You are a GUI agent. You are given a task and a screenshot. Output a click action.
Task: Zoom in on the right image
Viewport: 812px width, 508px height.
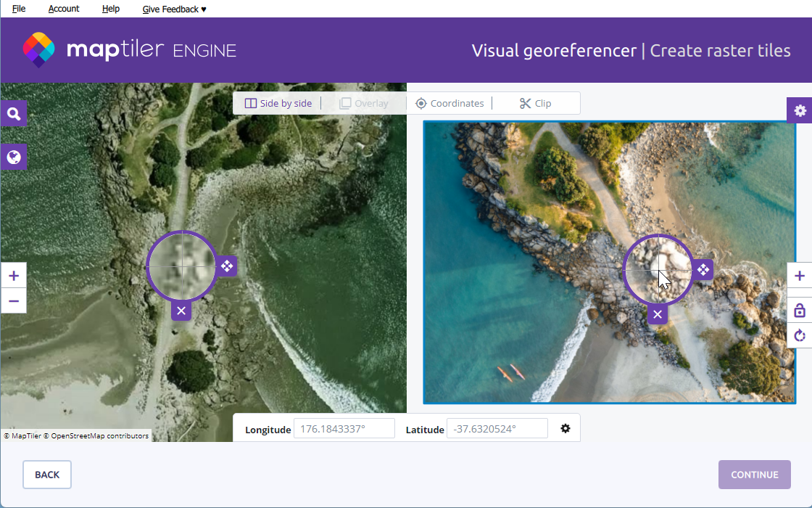point(800,276)
